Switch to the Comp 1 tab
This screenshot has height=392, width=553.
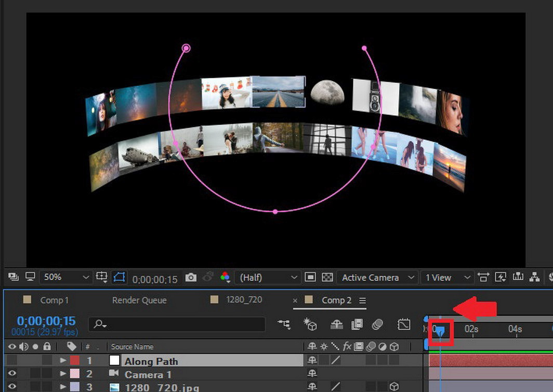pyautogui.click(x=54, y=300)
